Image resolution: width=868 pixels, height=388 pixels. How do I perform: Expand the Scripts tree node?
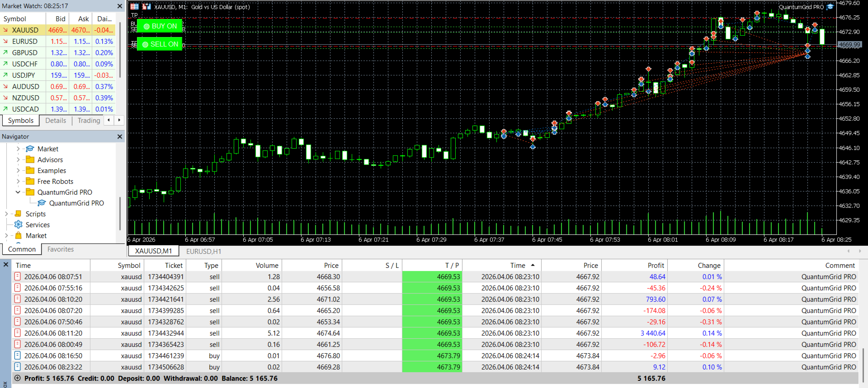point(6,214)
